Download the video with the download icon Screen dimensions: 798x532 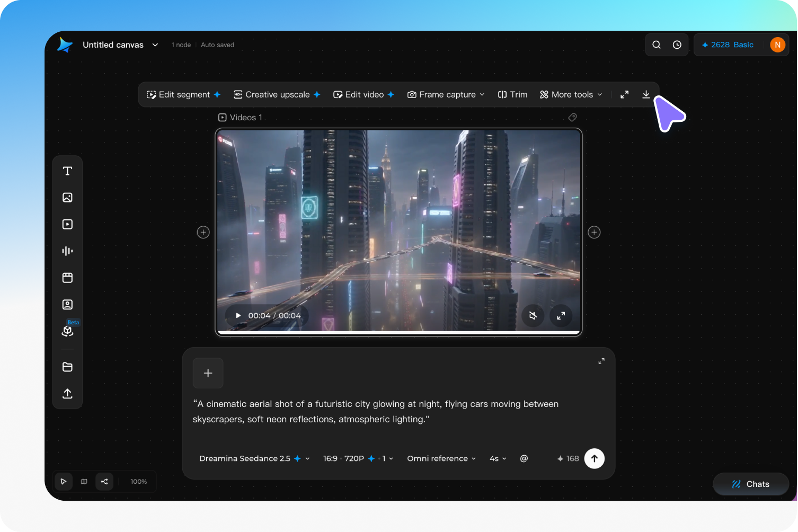click(646, 94)
